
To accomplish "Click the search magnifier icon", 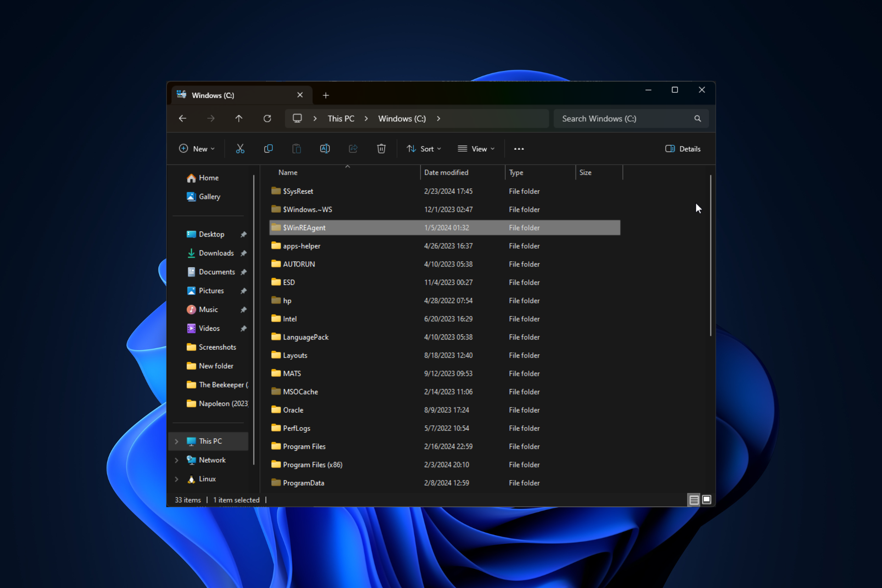I will tap(698, 119).
